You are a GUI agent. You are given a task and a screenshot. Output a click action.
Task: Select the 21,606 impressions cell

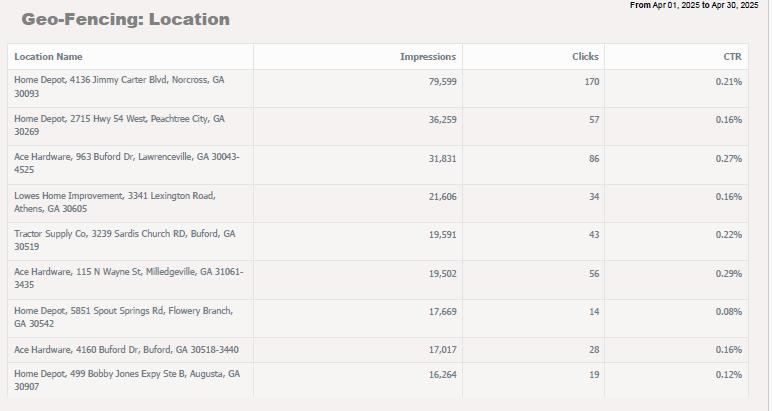(x=442, y=197)
